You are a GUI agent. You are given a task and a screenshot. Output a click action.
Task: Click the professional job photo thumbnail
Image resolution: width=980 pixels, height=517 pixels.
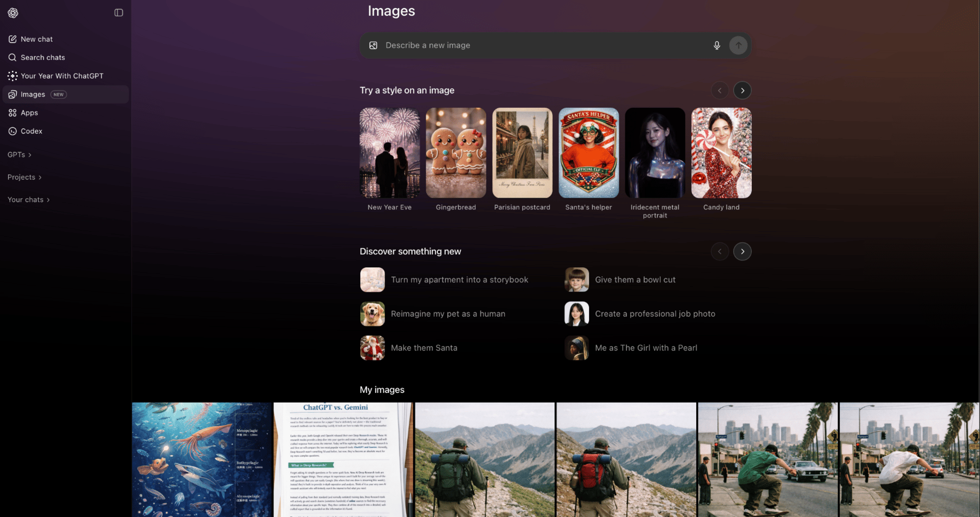[577, 314]
